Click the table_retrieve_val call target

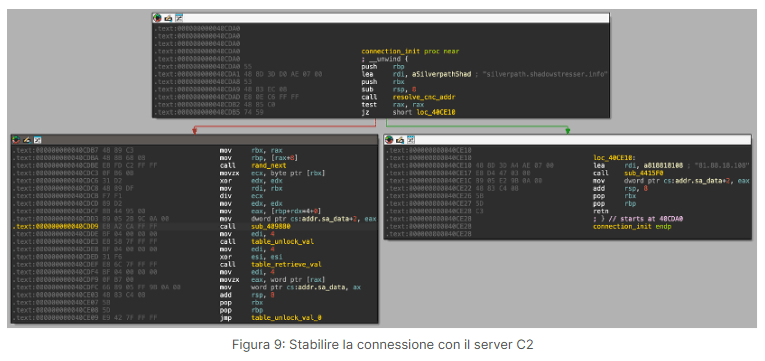point(286,265)
